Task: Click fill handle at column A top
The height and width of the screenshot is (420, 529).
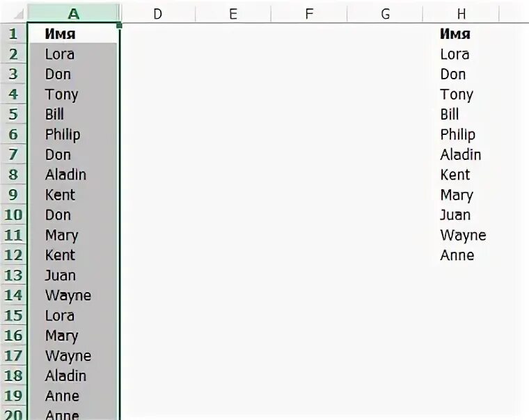Action: 119,26
